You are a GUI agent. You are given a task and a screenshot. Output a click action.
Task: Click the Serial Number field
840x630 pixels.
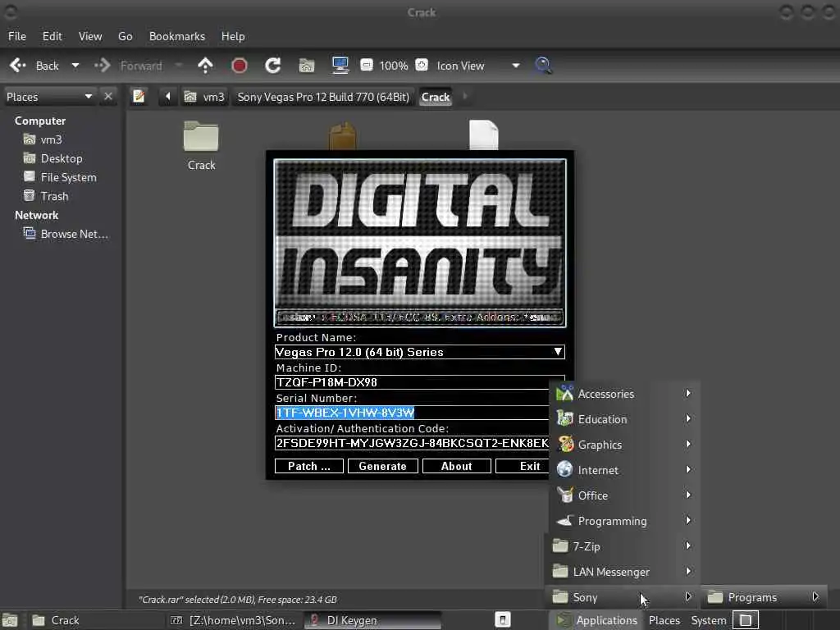click(412, 413)
